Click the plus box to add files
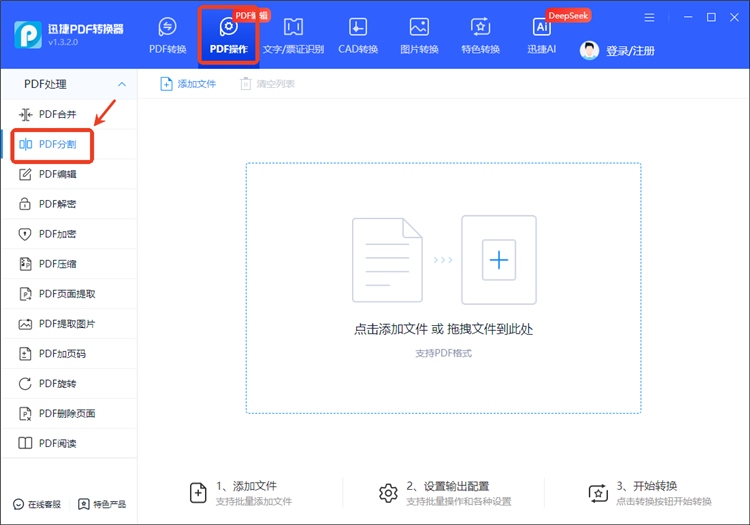Viewport: 750px width, 525px height. pos(498,260)
